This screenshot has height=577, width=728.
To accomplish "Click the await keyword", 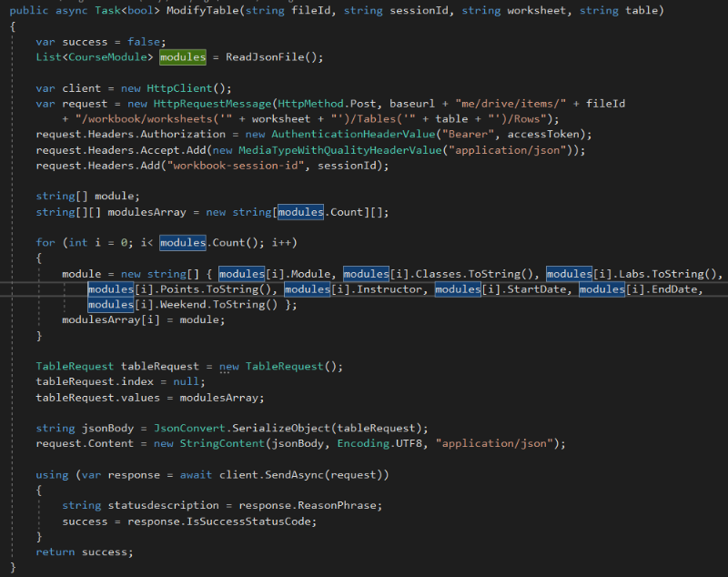I will tap(196, 475).
